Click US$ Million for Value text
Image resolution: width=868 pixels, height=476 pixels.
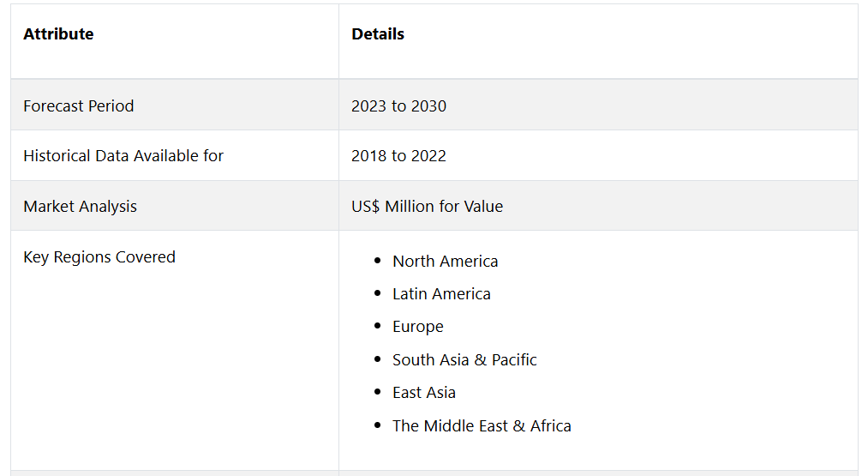[427, 207]
